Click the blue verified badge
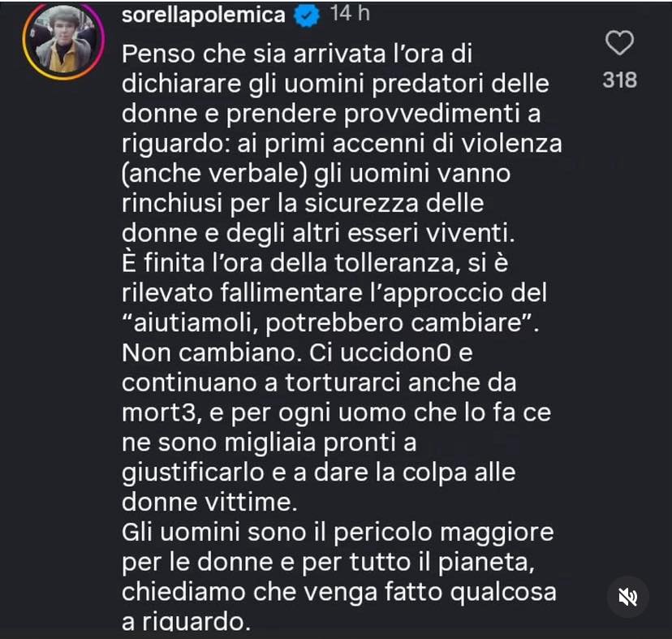Image resolution: width=672 pixels, height=639 pixels. tap(306, 15)
